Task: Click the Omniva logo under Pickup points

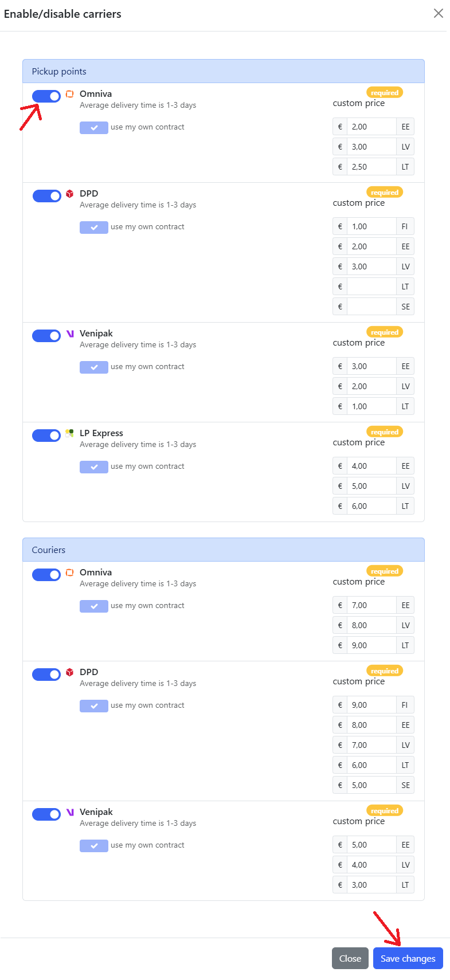Action: coord(70,94)
